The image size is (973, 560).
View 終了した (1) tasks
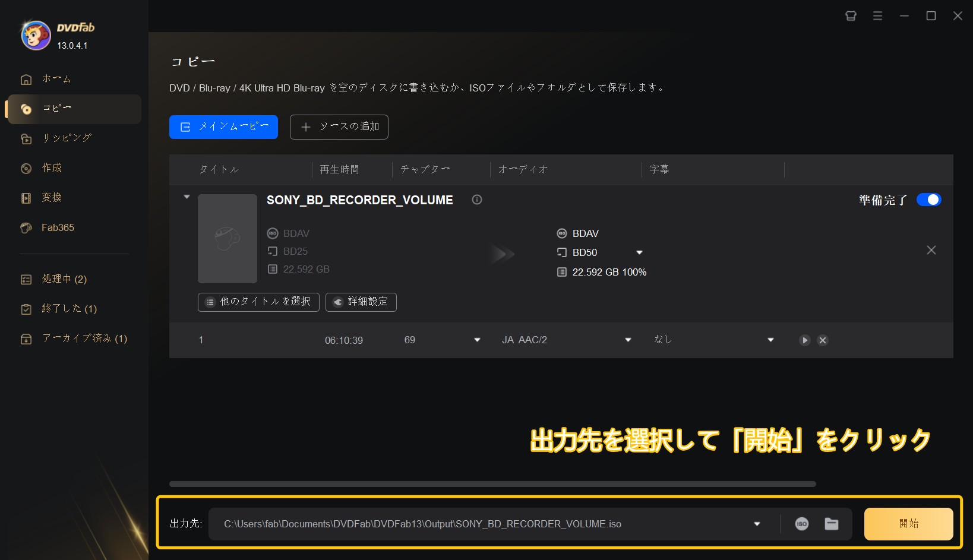[74, 309]
